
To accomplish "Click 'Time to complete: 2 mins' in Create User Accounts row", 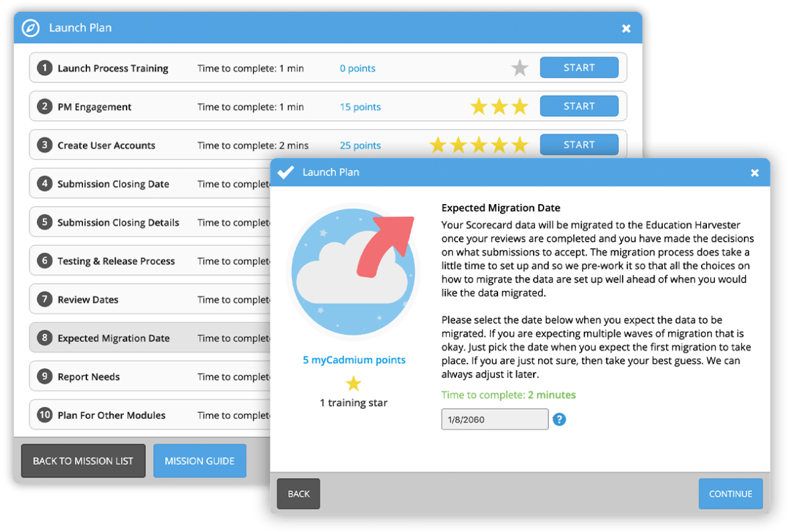I will [253, 146].
